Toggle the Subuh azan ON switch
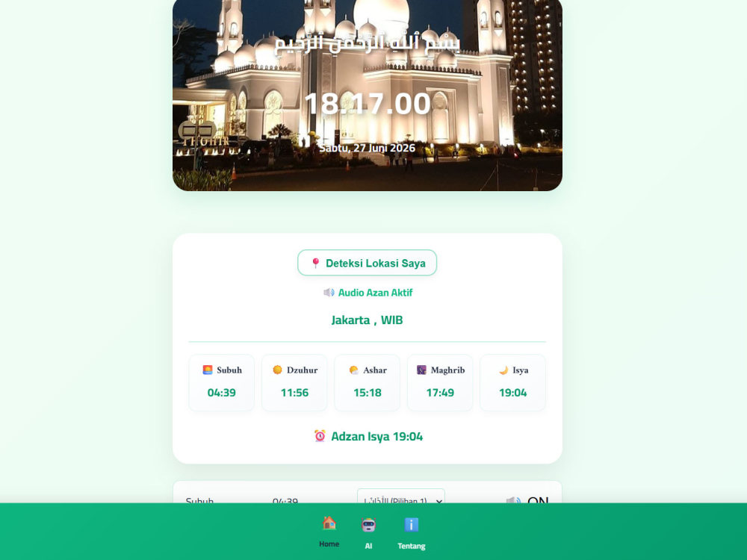 [528, 499]
